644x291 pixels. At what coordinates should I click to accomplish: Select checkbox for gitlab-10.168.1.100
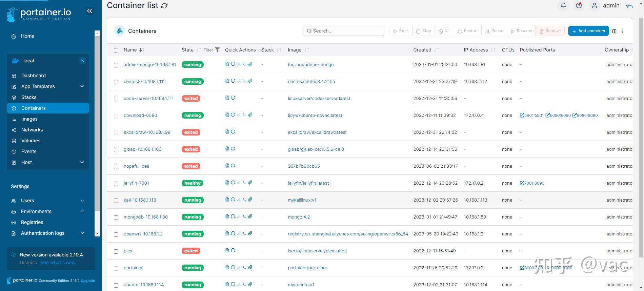pyautogui.click(x=116, y=150)
